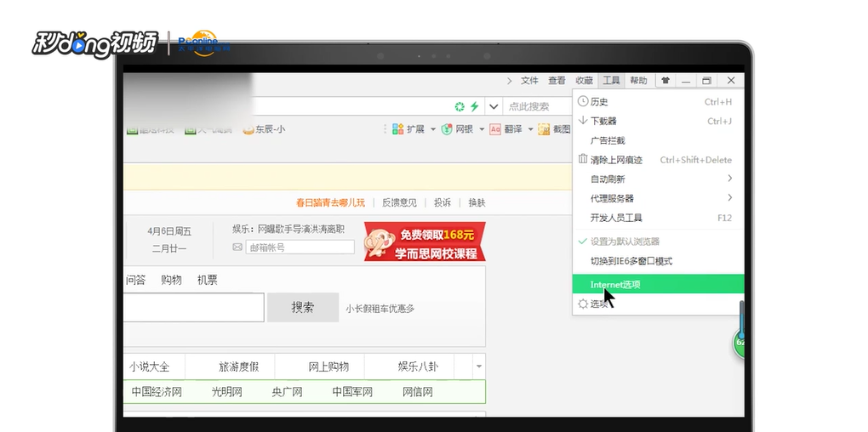Switch to the 购物 search tab

click(x=171, y=281)
